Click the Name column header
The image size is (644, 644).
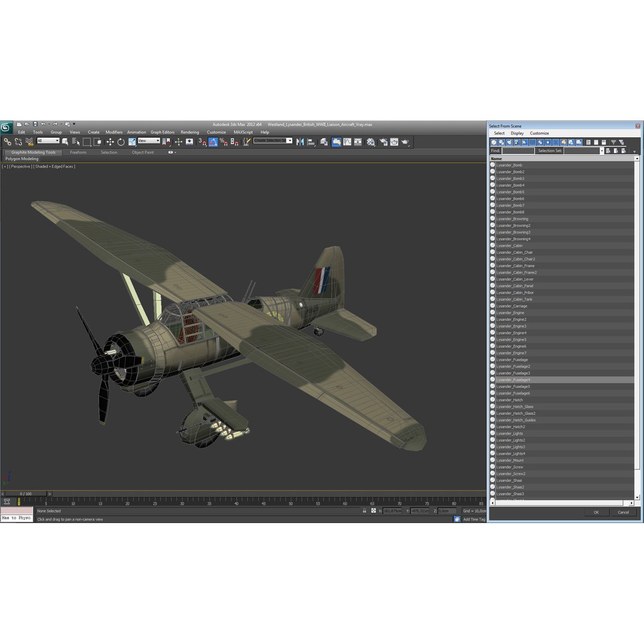pyautogui.click(x=562, y=159)
